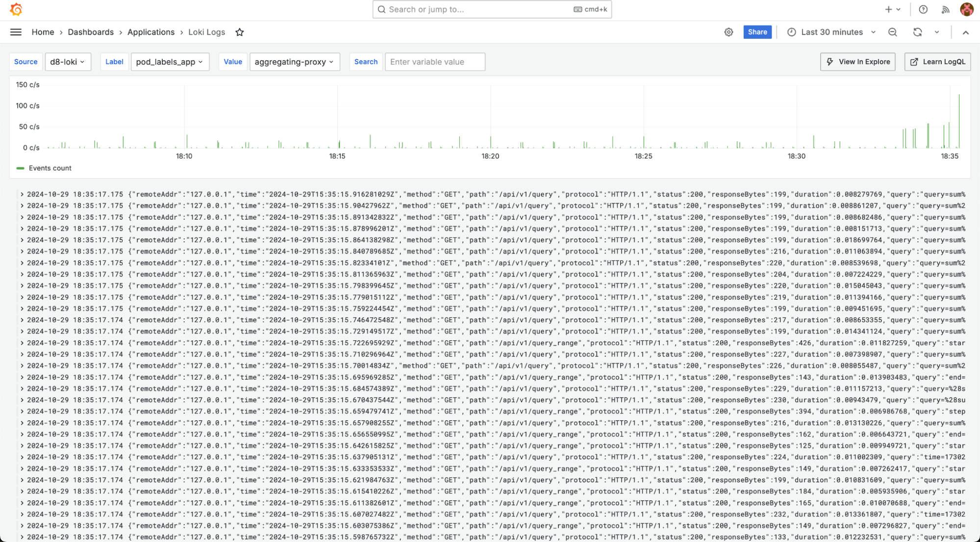Toggle the Events count legend series
Viewport: 980px width, 542px height.
click(x=50, y=168)
